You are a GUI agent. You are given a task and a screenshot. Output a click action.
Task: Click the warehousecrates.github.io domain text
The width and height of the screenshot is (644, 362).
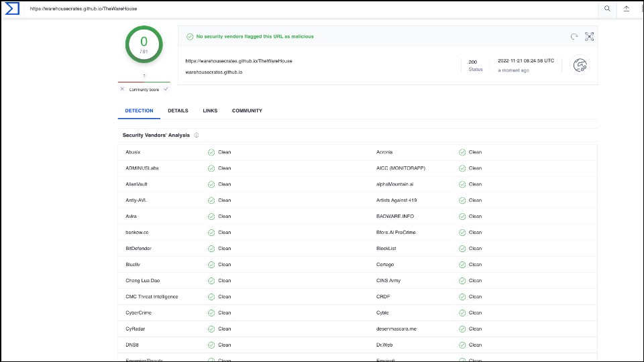[x=213, y=72]
